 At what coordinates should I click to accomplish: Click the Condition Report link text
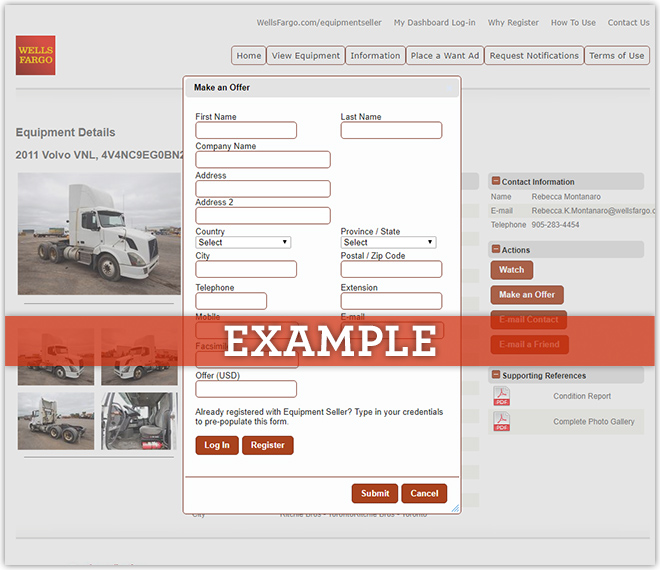(x=582, y=396)
